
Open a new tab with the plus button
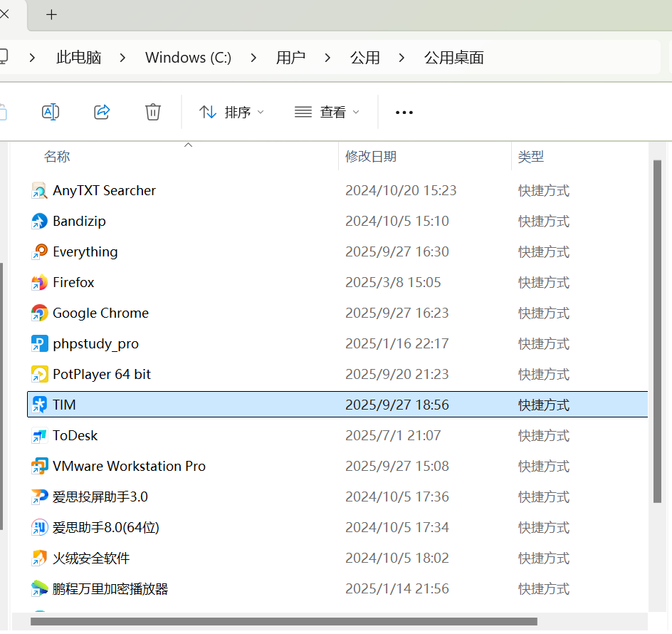coord(51,14)
